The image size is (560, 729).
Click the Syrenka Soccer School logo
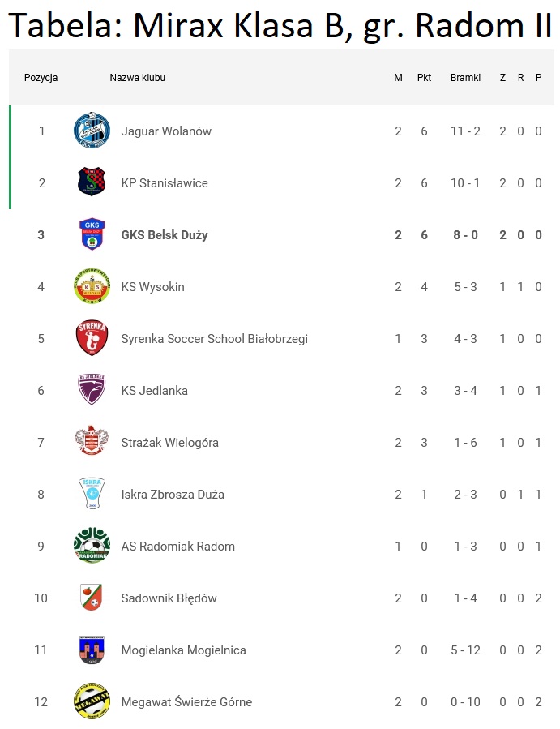point(91,339)
